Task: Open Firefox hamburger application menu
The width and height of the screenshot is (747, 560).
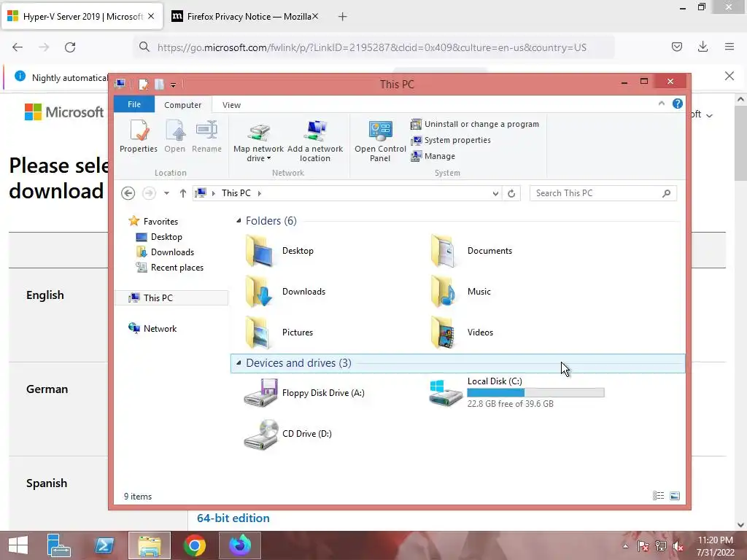Action: coord(729,47)
